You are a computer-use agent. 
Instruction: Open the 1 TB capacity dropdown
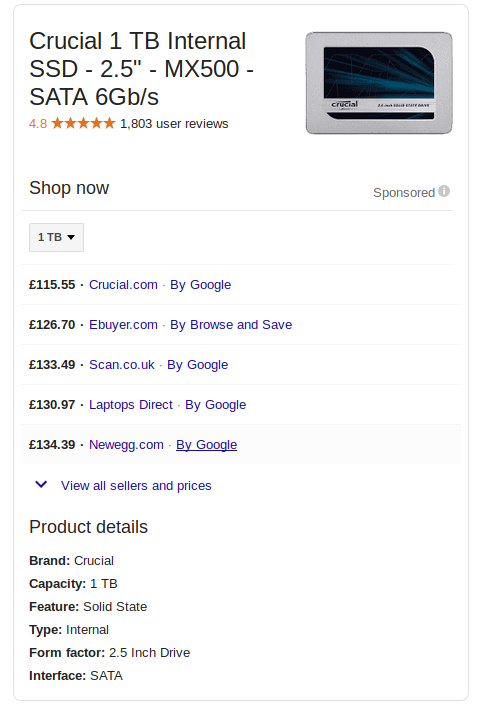[x=56, y=237]
